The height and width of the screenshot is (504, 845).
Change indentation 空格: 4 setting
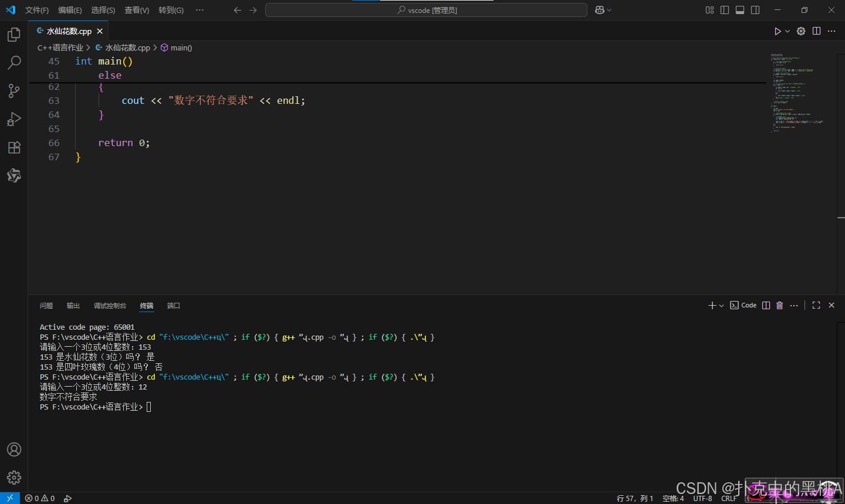(673, 498)
